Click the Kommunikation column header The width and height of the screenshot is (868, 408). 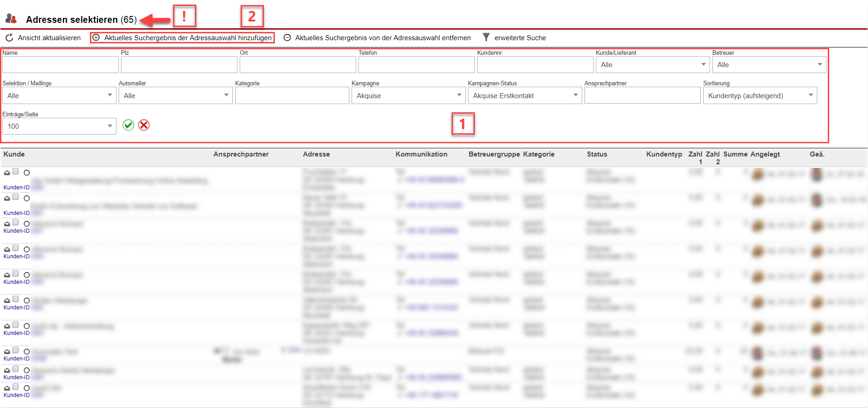tap(421, 154)
